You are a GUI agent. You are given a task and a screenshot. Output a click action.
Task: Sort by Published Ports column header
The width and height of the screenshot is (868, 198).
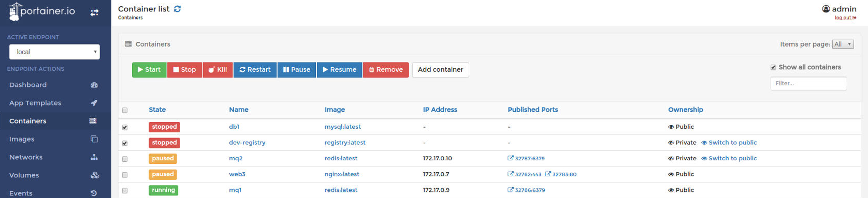[x=533, y=110]
